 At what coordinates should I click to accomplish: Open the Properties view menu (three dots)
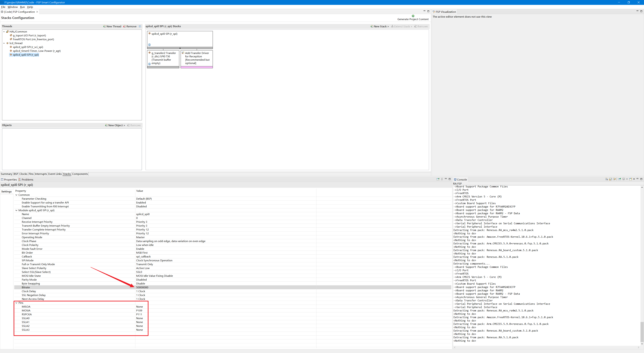[x=442, y=179]
